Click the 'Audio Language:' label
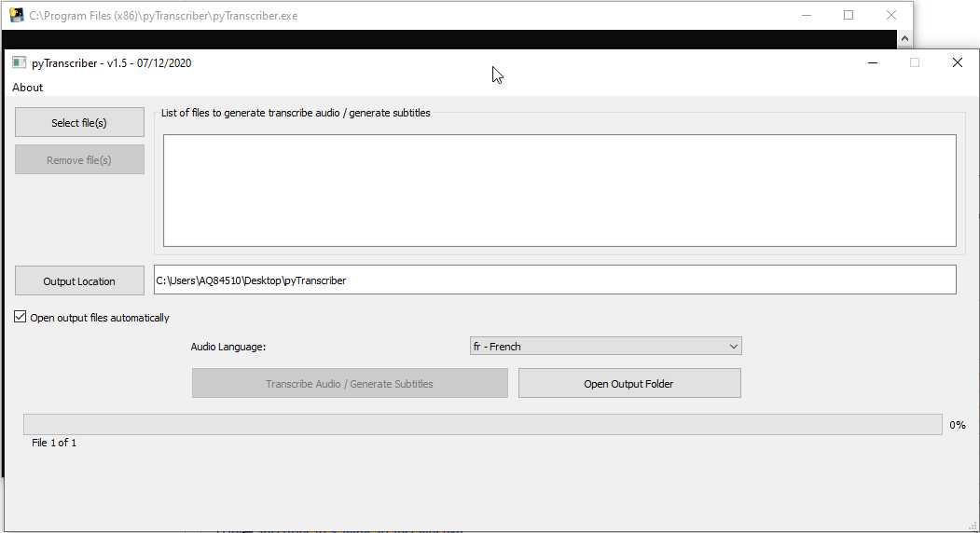Viewport: 980px width, 533px height. 228,346
